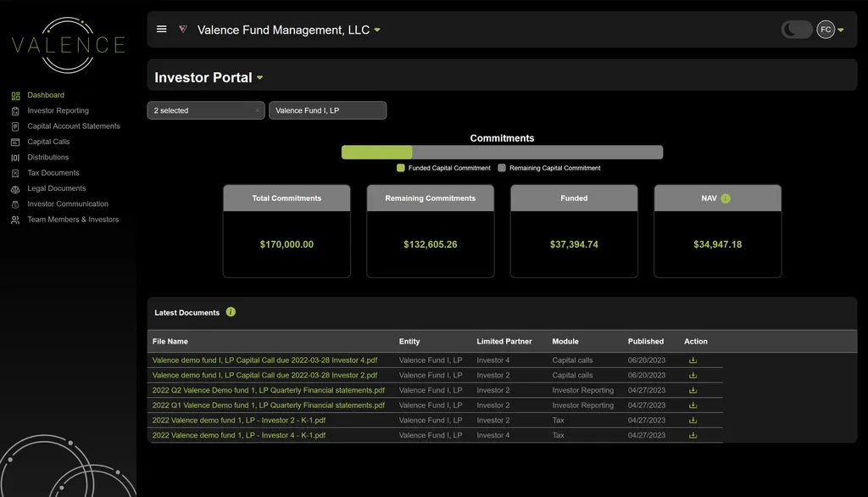Click the Remaining Capital Commitment legend swatch
Viewport: 868px width, 497px height.
502,168
